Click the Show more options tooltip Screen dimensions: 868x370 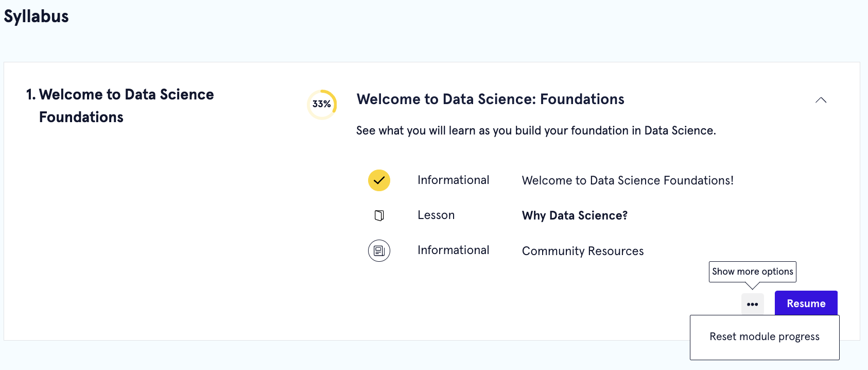tap(752, 271)
